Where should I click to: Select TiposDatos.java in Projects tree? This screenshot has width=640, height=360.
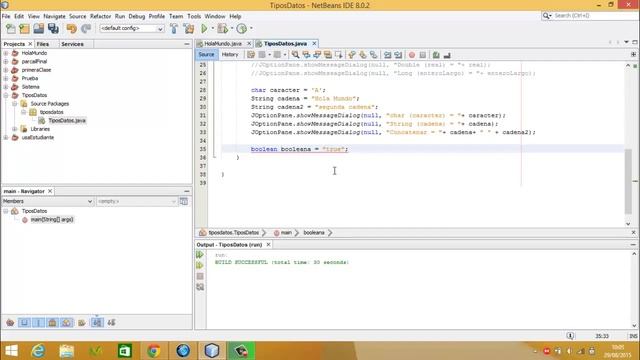67,120
